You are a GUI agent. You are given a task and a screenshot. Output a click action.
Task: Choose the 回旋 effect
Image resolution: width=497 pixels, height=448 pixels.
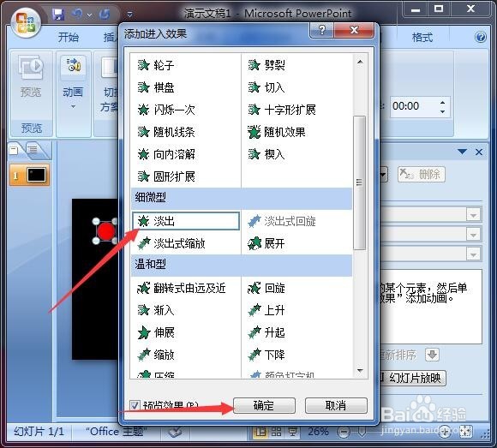click(x=266, y=288)
